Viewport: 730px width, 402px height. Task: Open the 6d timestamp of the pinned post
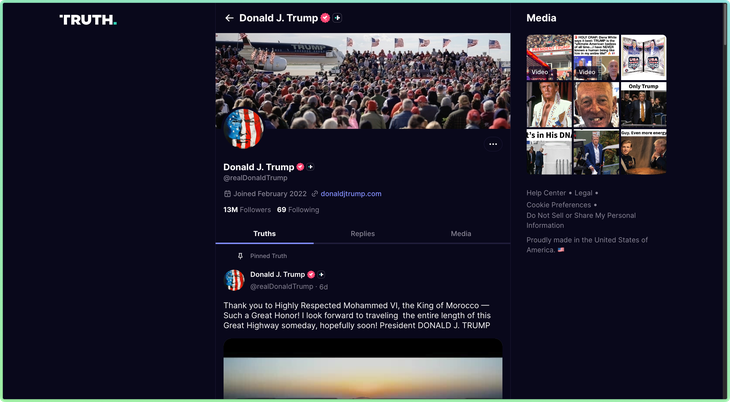click(x=324, y=287)
